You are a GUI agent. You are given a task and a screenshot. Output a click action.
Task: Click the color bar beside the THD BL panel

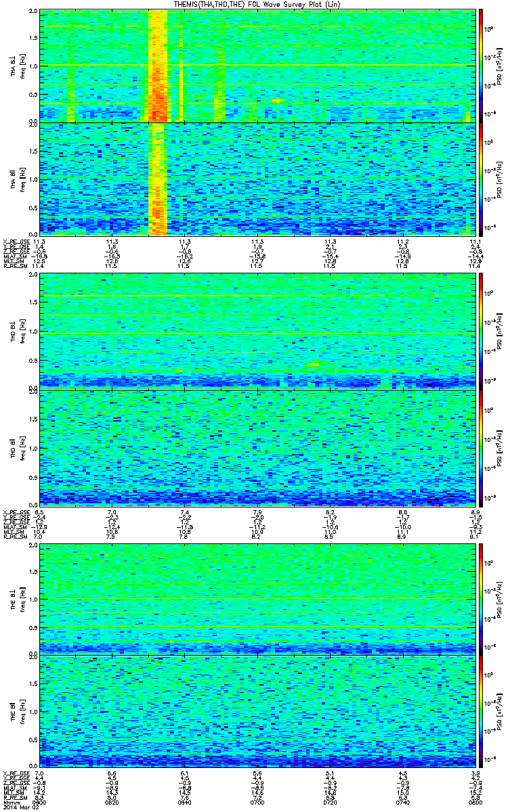pos(481,330)
